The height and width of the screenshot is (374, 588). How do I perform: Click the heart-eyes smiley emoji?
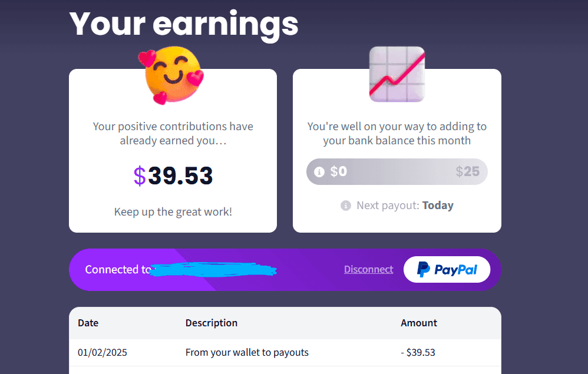coord(170,77)
